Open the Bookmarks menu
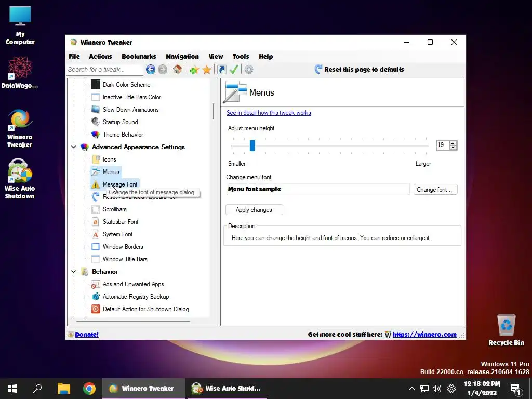532x399 pixels. pyautogui.click(x=139, y=56)
